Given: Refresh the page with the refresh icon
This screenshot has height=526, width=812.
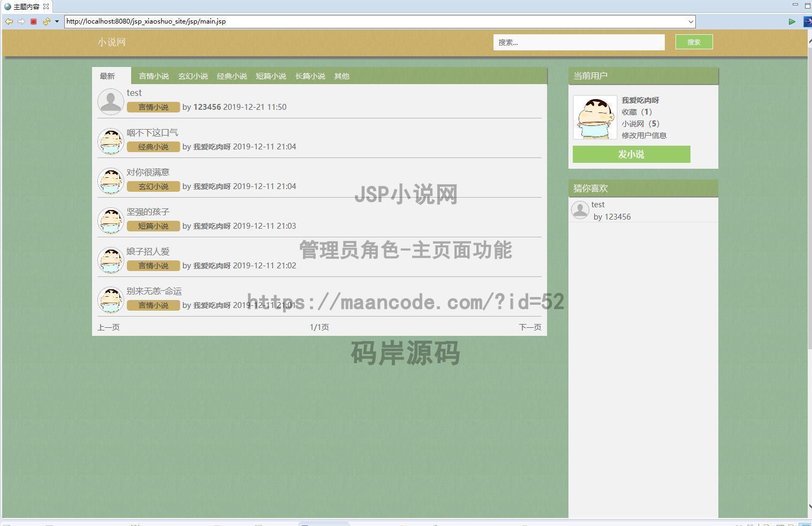Looking at the screenshot, I should [x=46, y=21].
